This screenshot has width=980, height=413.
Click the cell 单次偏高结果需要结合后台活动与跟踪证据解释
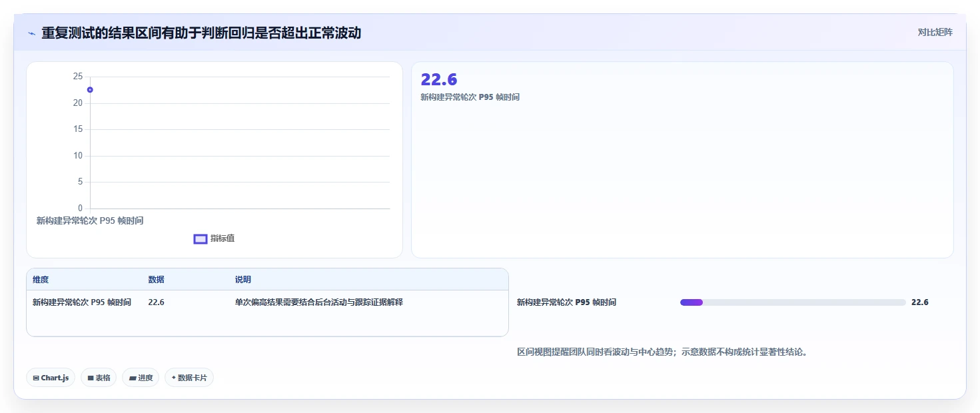(x=319, y=302)
